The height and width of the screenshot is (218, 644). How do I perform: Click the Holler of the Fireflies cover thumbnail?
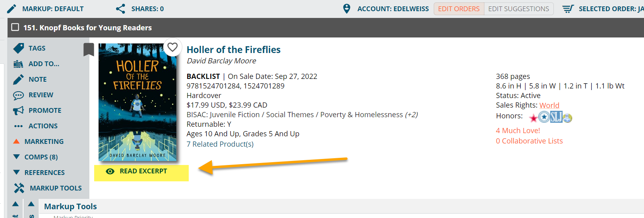click(138, 102)
